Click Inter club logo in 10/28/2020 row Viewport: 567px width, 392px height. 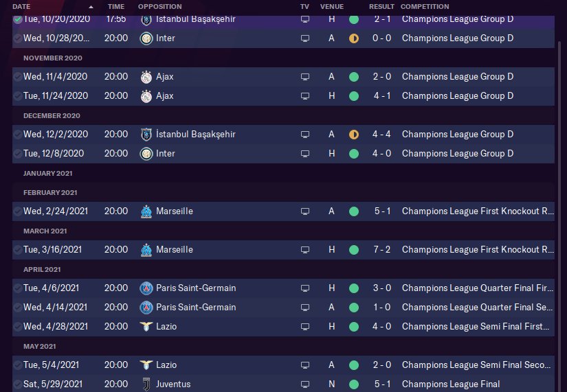(x=145, y=38)
